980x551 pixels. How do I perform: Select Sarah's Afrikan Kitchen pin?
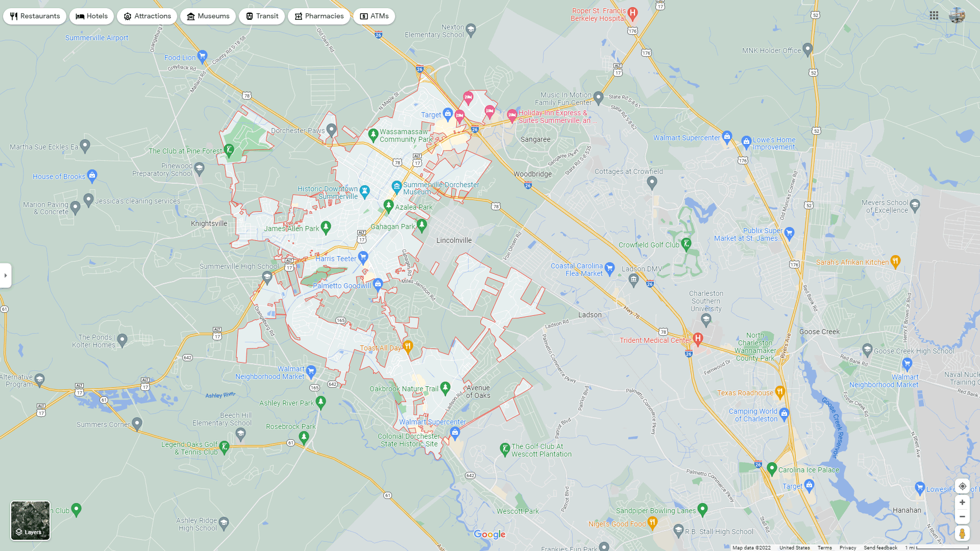[x=895, y=261]
